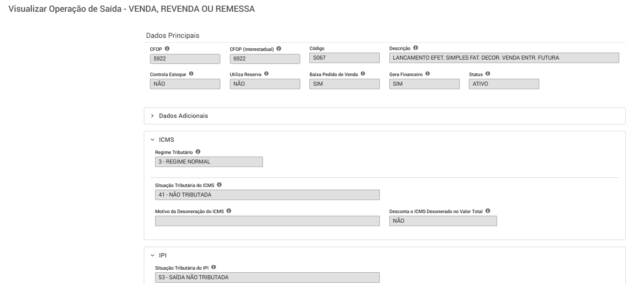Click Motivo da Desoneração do ICMS info icon
The width and height of the screenshot is (644, 284).
229,211
